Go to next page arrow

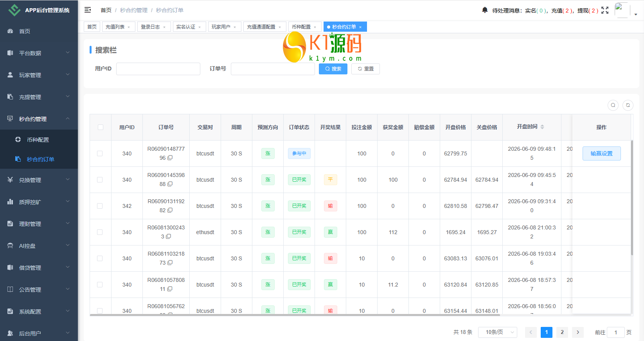tap(578, 332)
